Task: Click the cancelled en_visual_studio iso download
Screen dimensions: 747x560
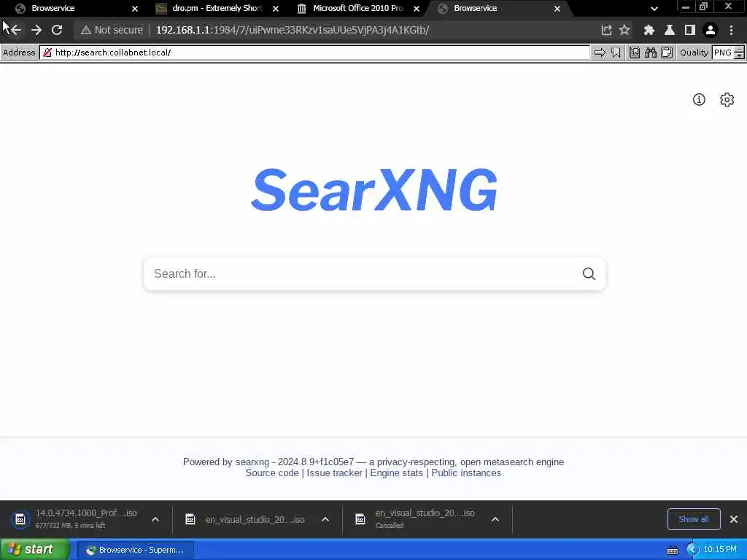Action: coord(417,519)
